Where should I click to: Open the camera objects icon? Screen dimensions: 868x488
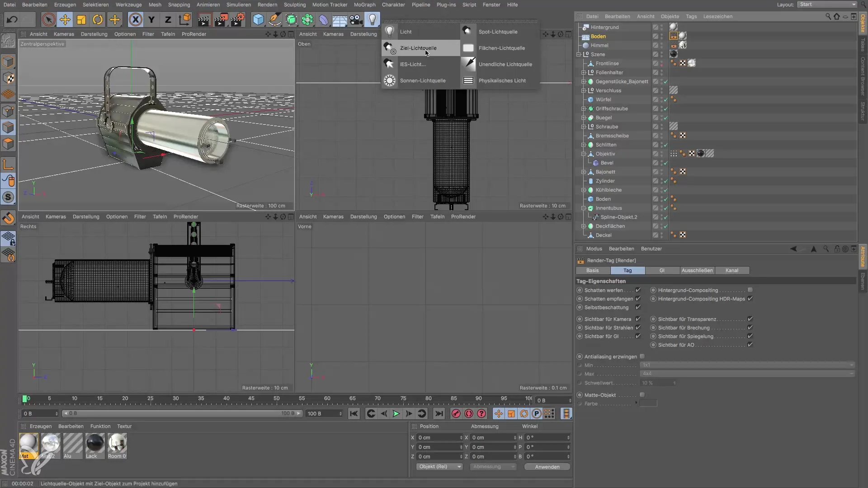click(x=356, y=20)
